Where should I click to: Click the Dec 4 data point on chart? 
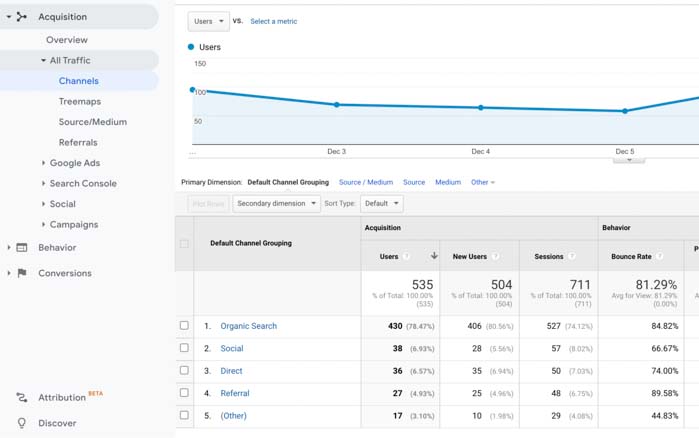(x=481, y=107)
